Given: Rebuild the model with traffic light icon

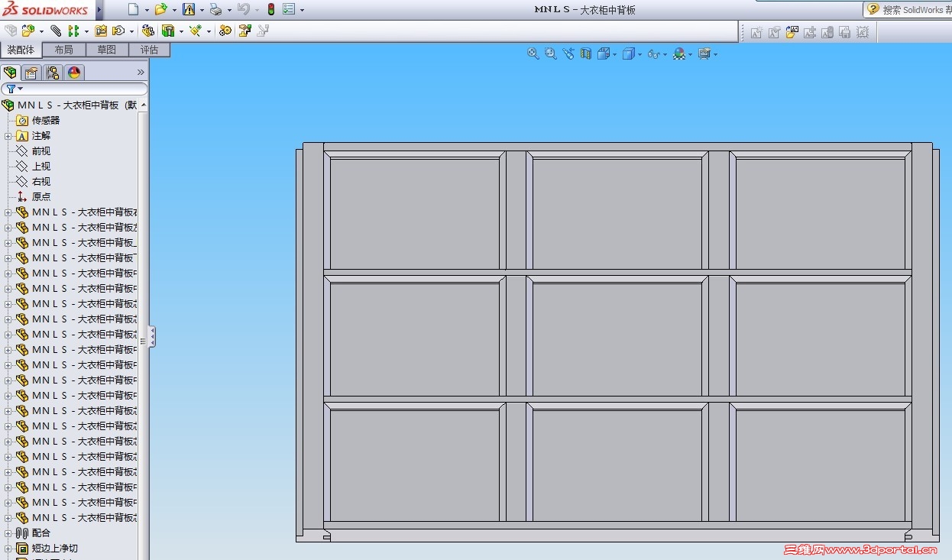Looking at the screenshot, I should coord(270,10).
